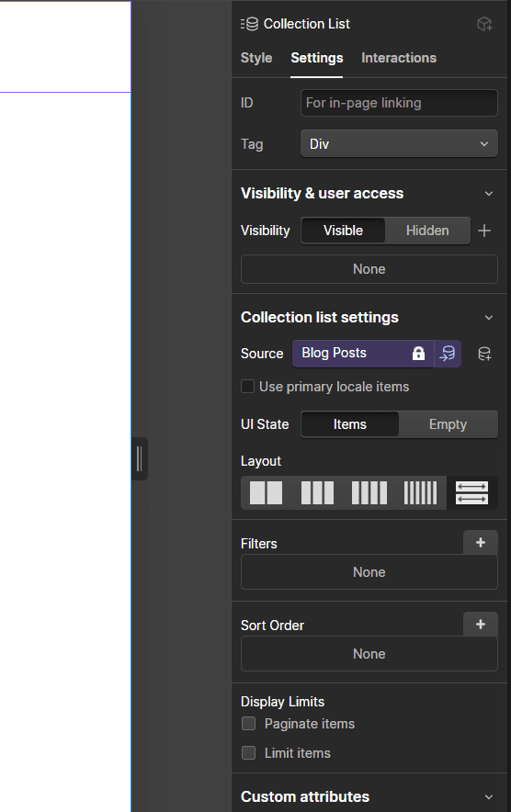Click the Layout label
511x812 pixels.
[261, 461]
